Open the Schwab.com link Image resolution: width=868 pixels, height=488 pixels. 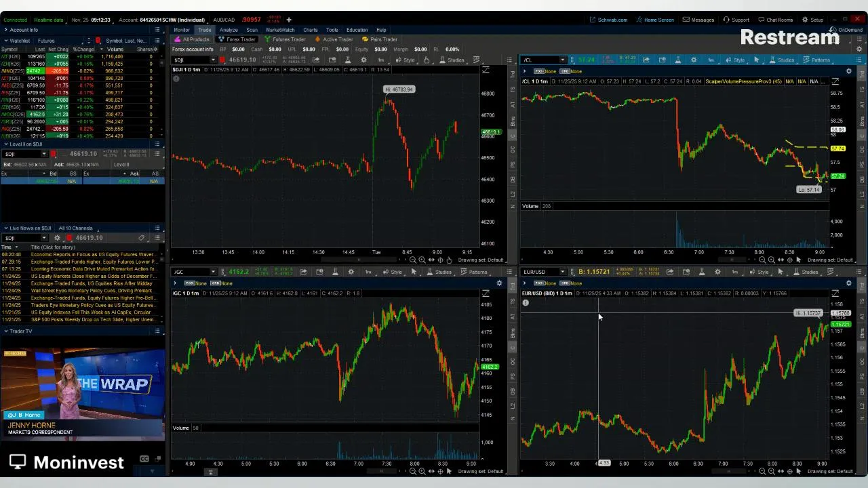click(x=608, y=20)
